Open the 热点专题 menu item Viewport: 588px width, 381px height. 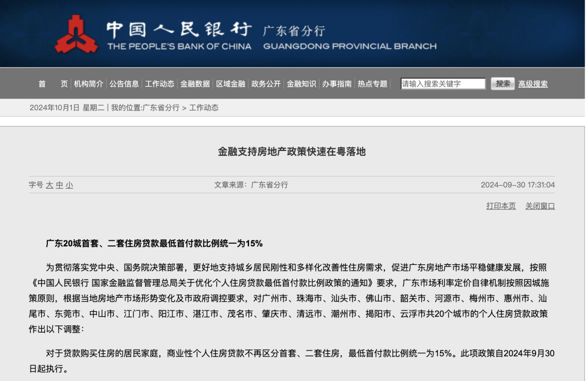pos(372,84)
